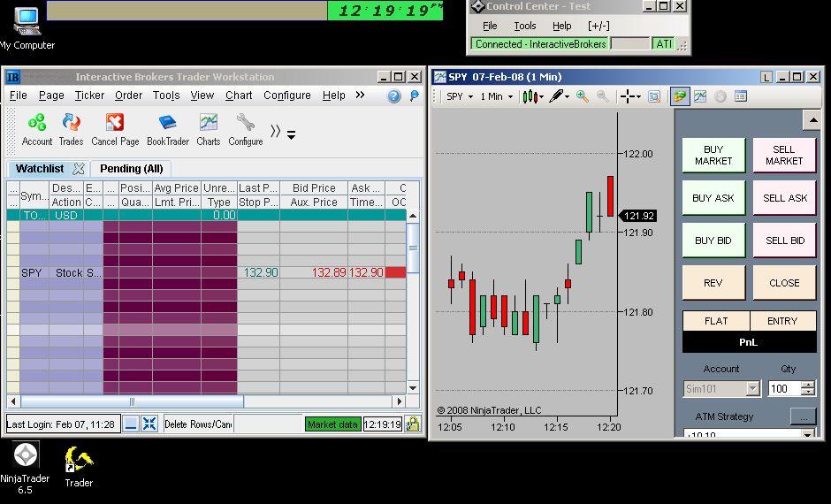Click the FLAT button

[x=716, y=321]
